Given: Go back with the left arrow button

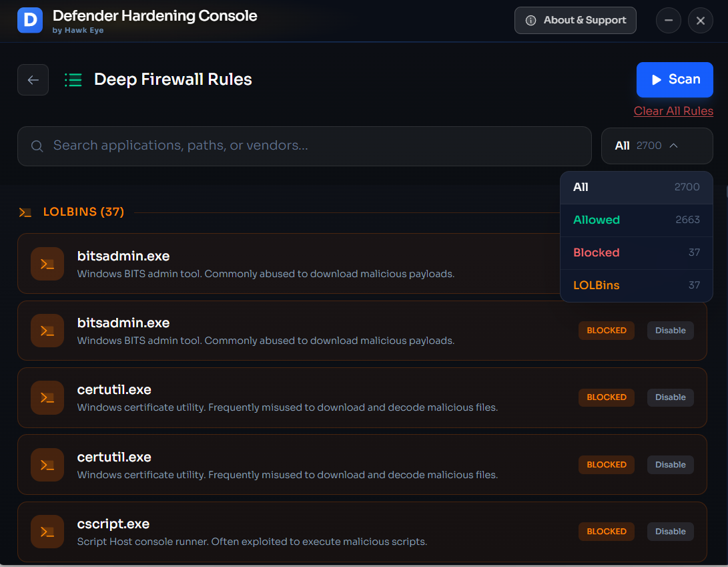Looking at the screenshot, I should tap(33, 80).
